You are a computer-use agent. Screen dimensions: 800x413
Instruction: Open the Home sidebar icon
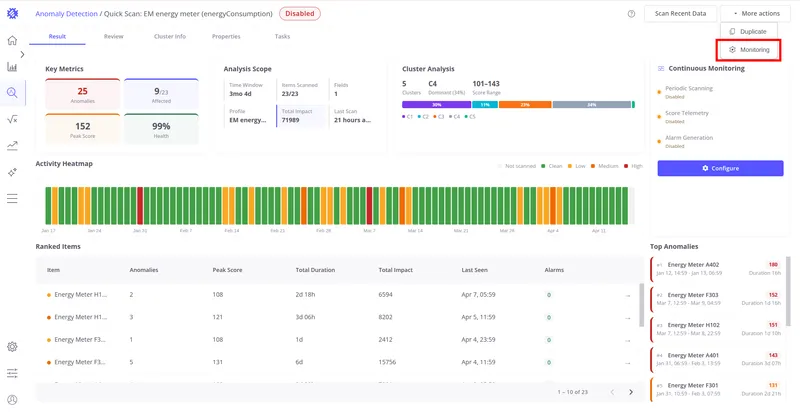point(12,40)
